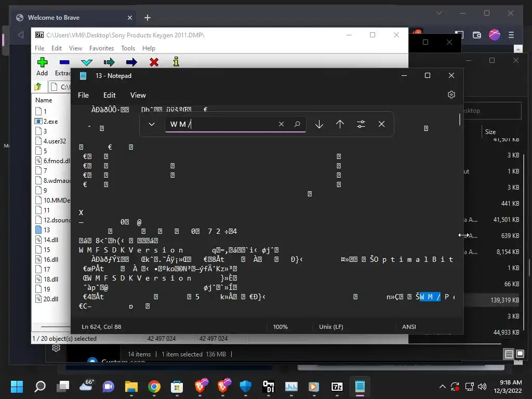Open Task View on taskbar
This screenshot has width=532, height=399.
(63, 387)
